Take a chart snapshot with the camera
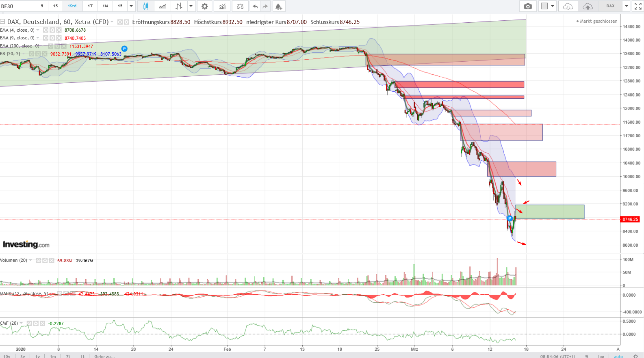The width and height of the screenshot is (644, 358). coord(528,6)
